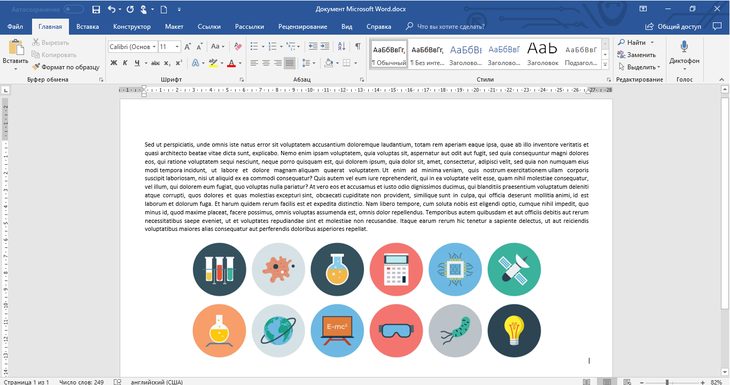Click the 'Что вы хотите сделать?' search field
The image size is (730, 385).
coord(446,27)
